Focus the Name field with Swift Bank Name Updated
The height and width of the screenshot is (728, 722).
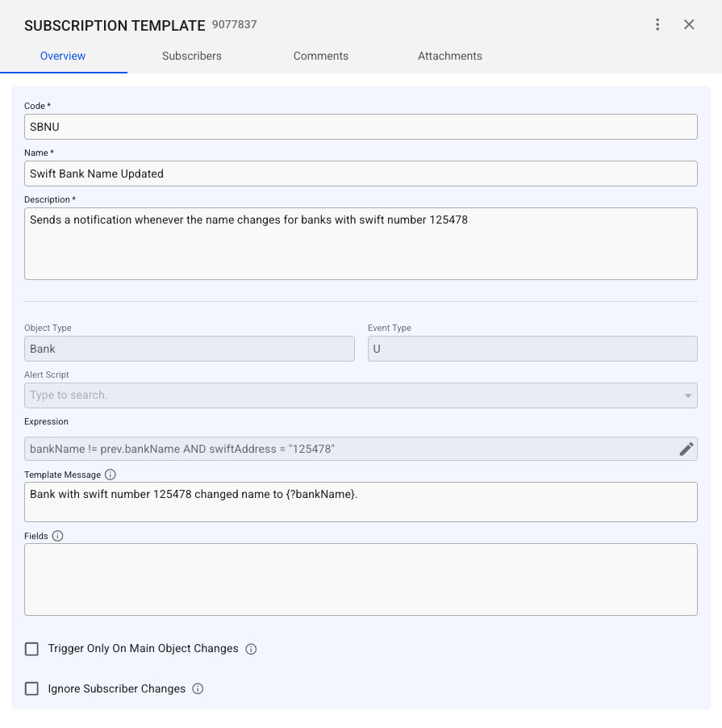point(361,174)
